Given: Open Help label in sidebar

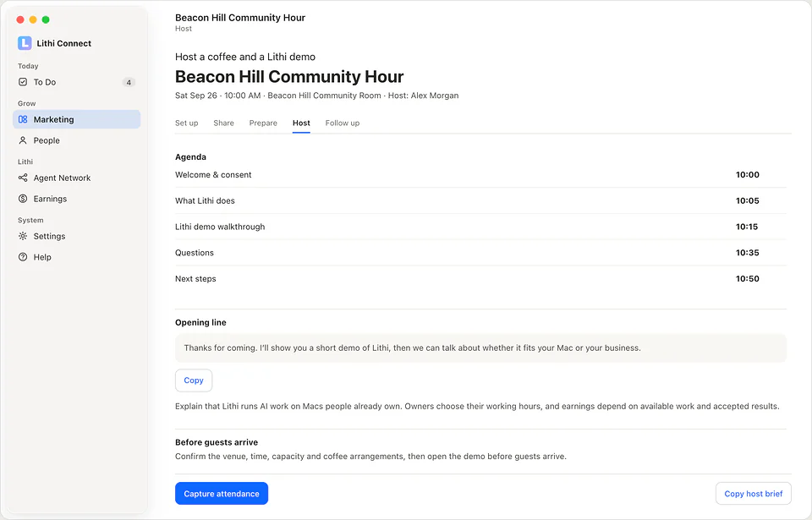Looking at the screenshot, I should (42, 257).
